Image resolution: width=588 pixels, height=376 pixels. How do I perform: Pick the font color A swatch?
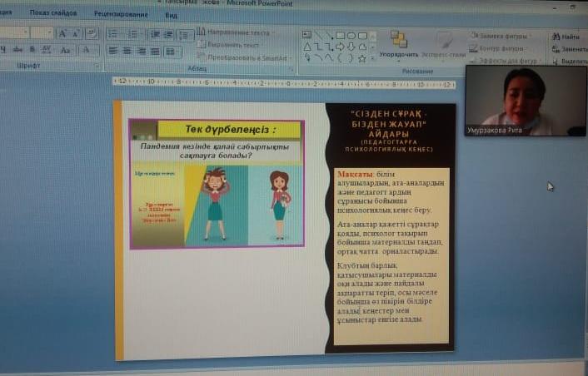tap(87, 50)
